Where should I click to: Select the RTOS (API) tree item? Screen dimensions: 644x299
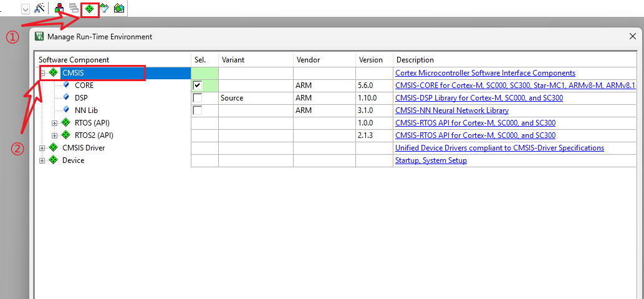92,122
